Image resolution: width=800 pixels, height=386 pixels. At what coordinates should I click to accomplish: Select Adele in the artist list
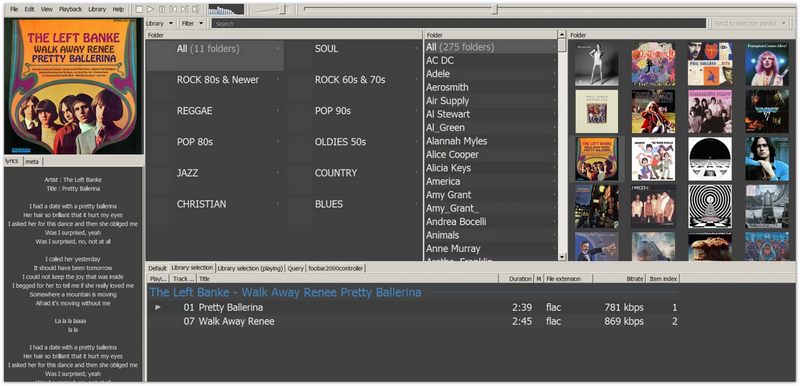point(491,74)
